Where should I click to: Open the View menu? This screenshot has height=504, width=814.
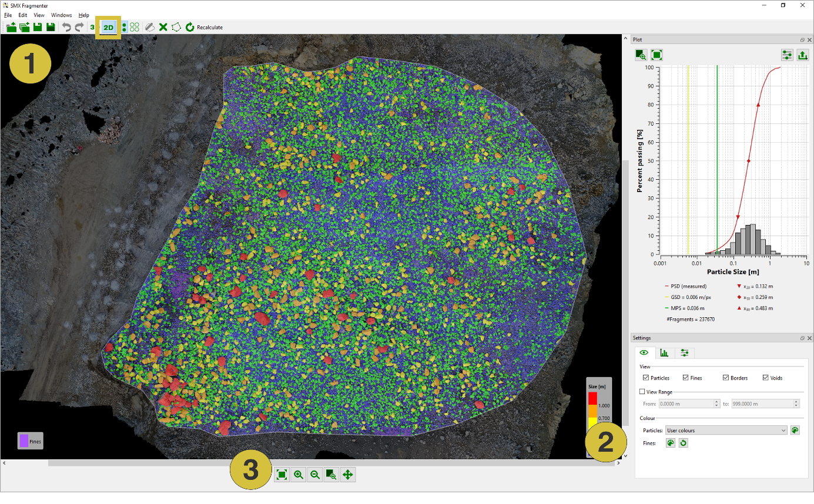[x=39, y=15]
